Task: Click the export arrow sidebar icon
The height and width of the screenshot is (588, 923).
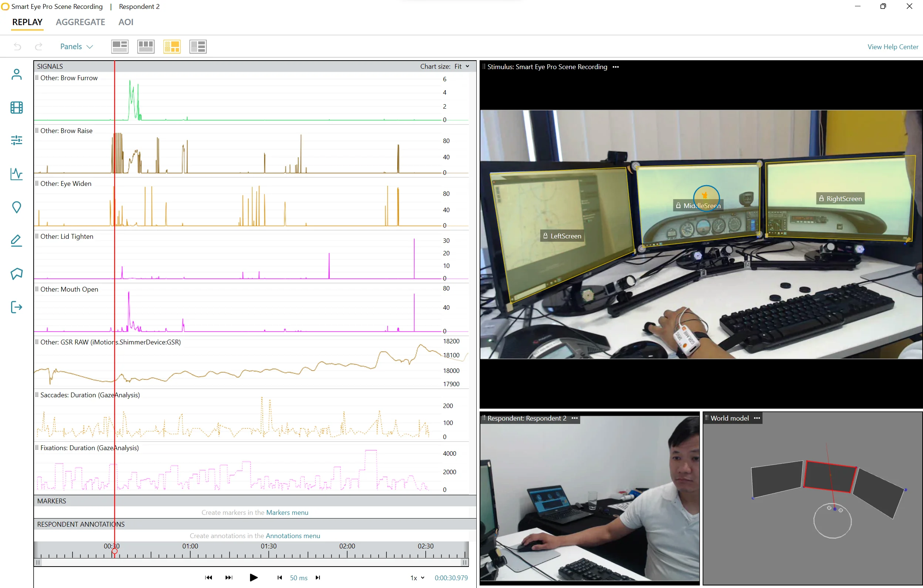Action: tap(17, 307)
